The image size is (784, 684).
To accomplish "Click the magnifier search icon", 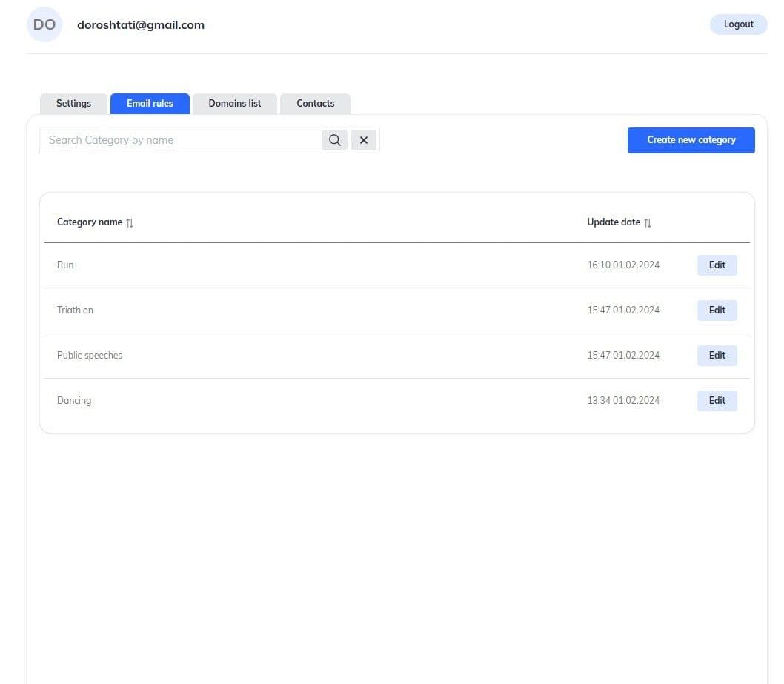I will 334,140.
